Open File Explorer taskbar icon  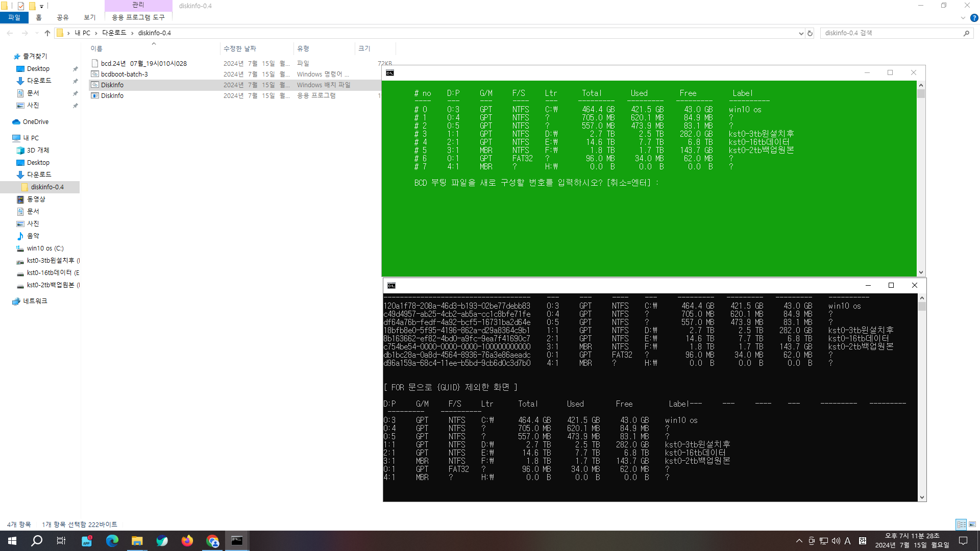[137, 541]
